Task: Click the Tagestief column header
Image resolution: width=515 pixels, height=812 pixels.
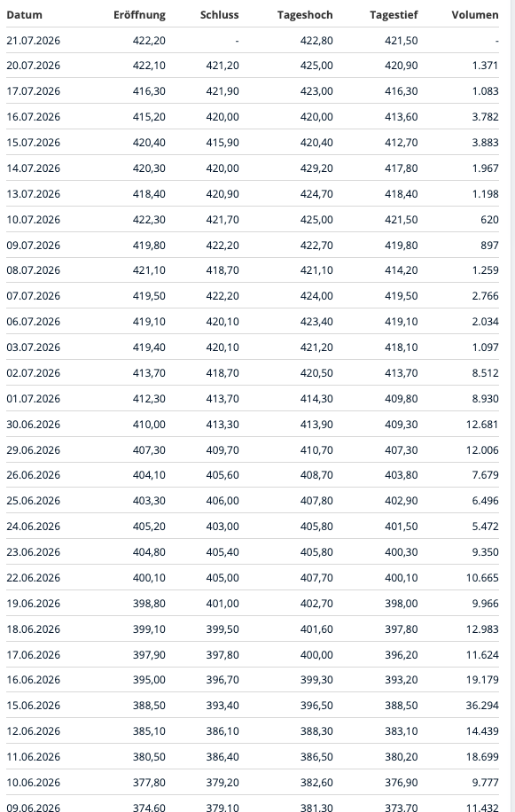Action: tap(394, 15)
